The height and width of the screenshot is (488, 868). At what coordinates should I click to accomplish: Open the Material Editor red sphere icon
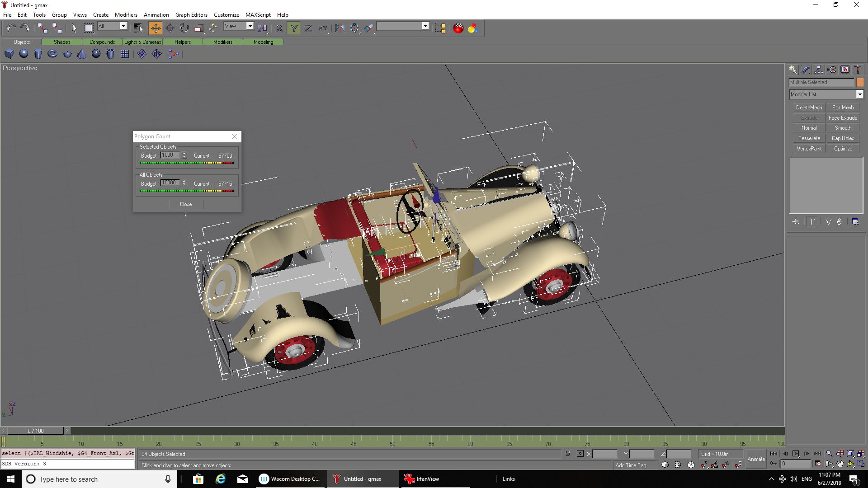[x=458, y=28]
